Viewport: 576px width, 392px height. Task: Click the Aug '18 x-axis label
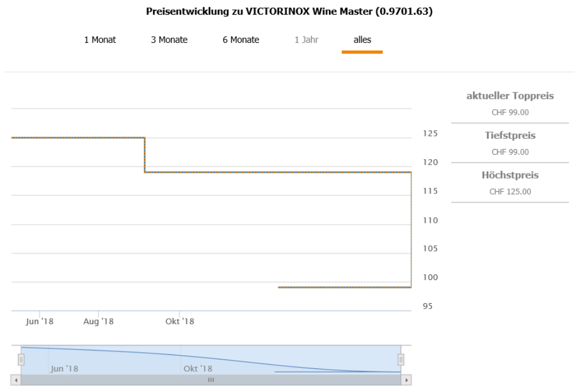click(x=98, y=321)
